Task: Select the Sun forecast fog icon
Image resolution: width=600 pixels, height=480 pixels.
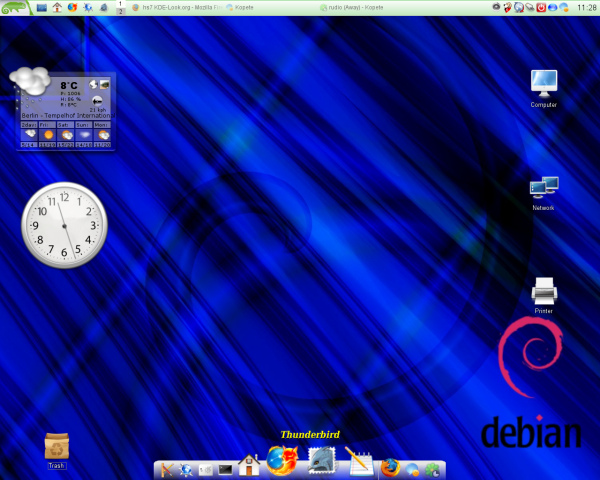Action: [84, 135]
